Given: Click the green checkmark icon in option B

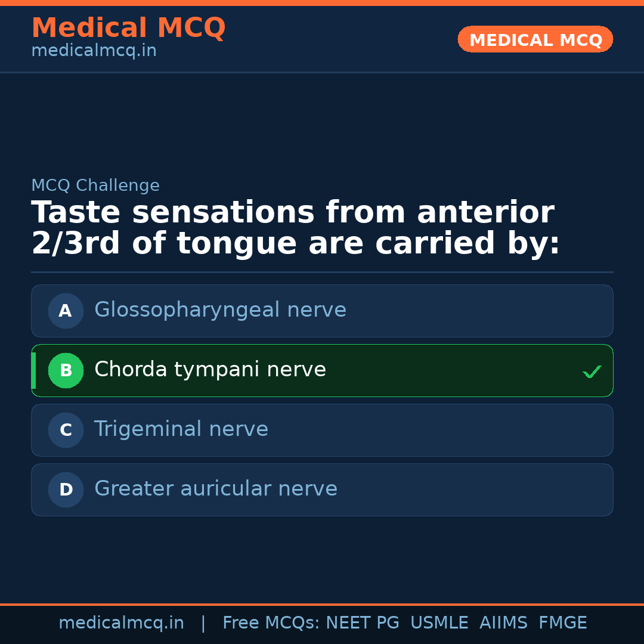Looking at the screenshot, I should pyautogui.click(x=592, y=371).
